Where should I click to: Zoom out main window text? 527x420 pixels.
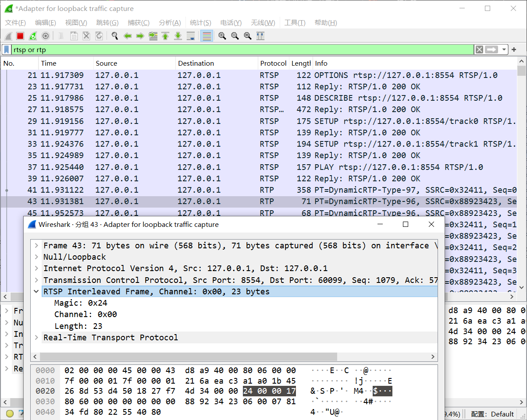pyautogui.click(x=235, y=36)
